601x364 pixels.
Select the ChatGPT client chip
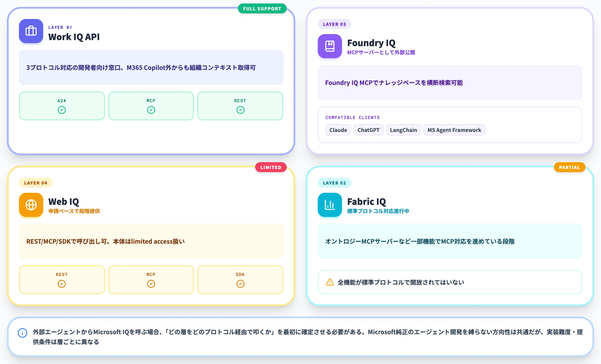pos(368,130)
